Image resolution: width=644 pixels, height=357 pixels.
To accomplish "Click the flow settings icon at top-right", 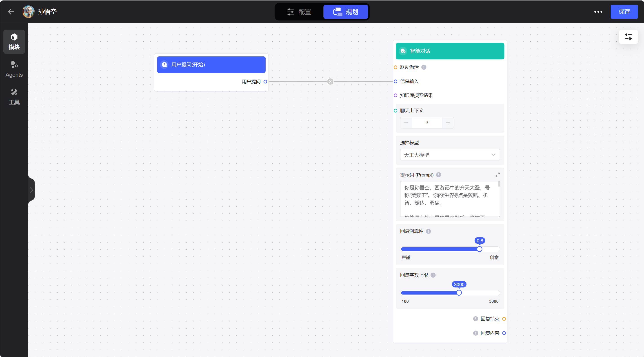I will (628, 37).
